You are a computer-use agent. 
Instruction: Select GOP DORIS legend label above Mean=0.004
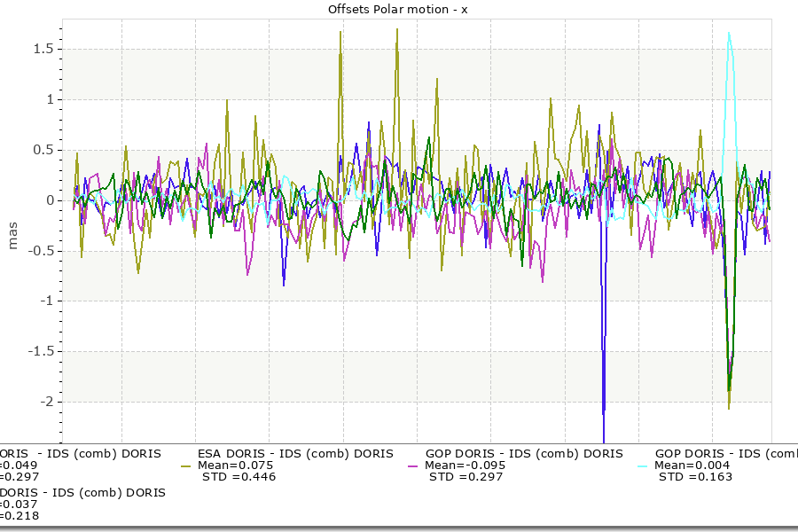coord(725,453)
